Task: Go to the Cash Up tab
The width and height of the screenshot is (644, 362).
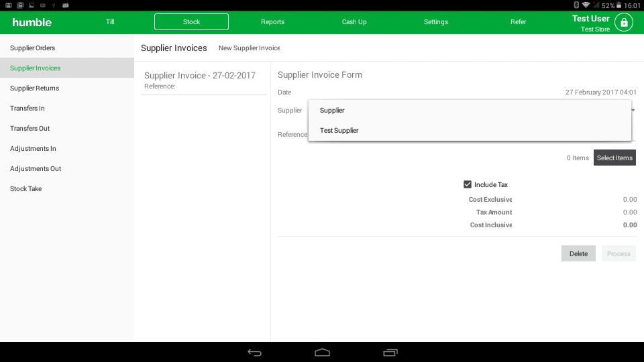Action: point(354,21)
